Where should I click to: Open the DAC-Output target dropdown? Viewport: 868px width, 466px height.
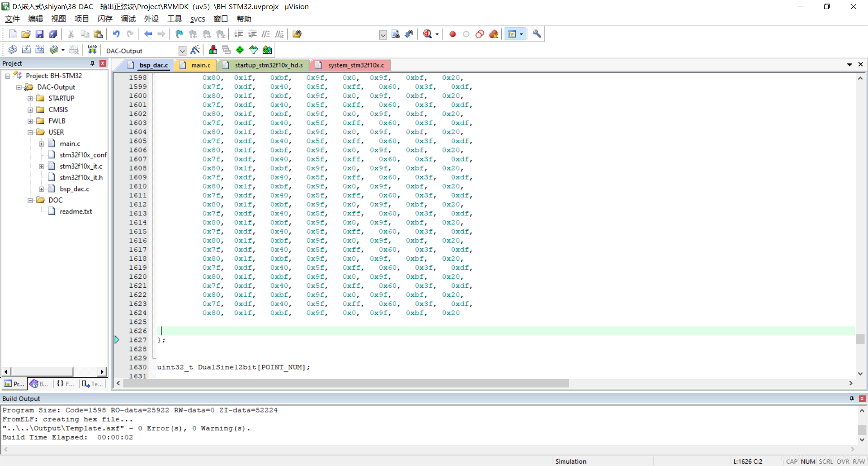tap(182, 51)
